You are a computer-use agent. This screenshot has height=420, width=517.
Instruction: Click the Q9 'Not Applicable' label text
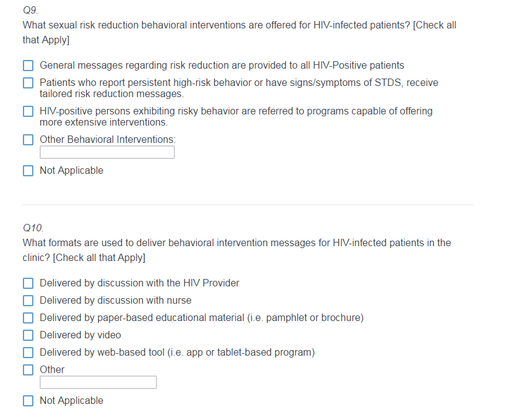[72, 171]
